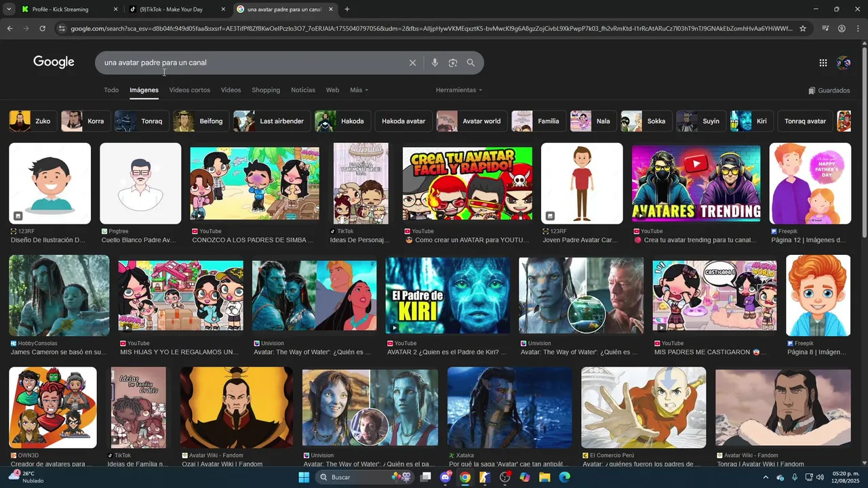This screenshot has width=868, height=488.
Task: Select the Beifong suggestion chip
Action: (x=200, y=121)
